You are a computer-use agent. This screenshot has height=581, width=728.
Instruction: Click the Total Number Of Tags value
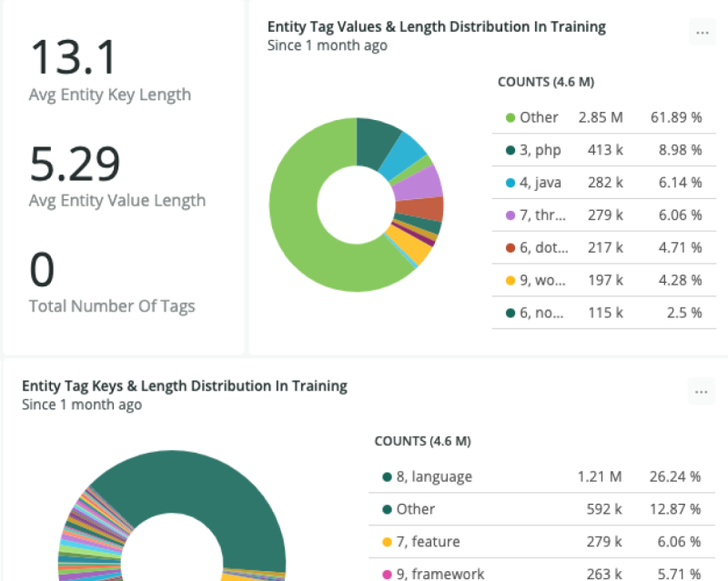pos(43,271)
